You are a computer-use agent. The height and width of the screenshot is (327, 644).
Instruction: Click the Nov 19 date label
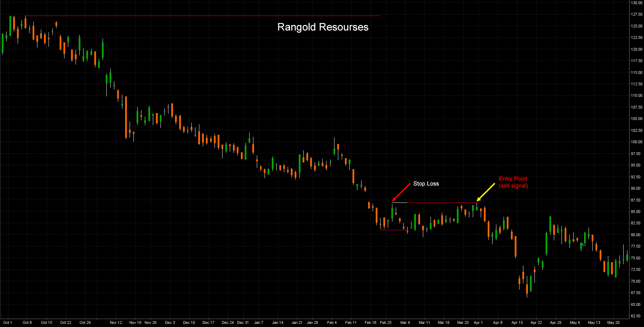[135, 322]
